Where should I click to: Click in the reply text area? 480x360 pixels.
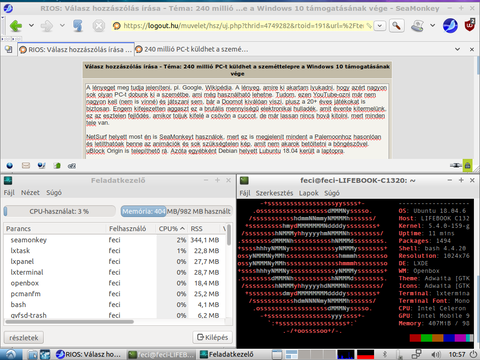[x=237, y=121]
